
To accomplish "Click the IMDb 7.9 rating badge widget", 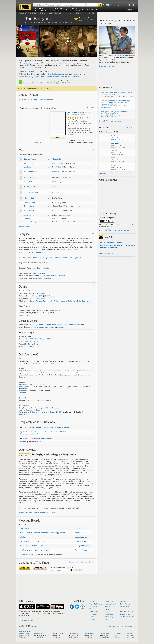I will pos(107,221).
